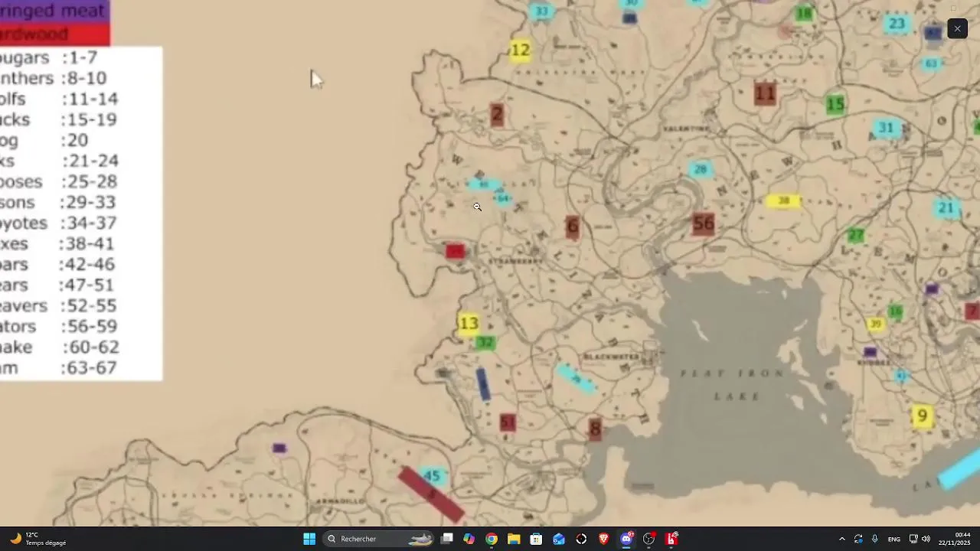Click the green marker numbered 32
This screenshot has width=980, height=551.
pyautogui.click(x=485, y=342)
